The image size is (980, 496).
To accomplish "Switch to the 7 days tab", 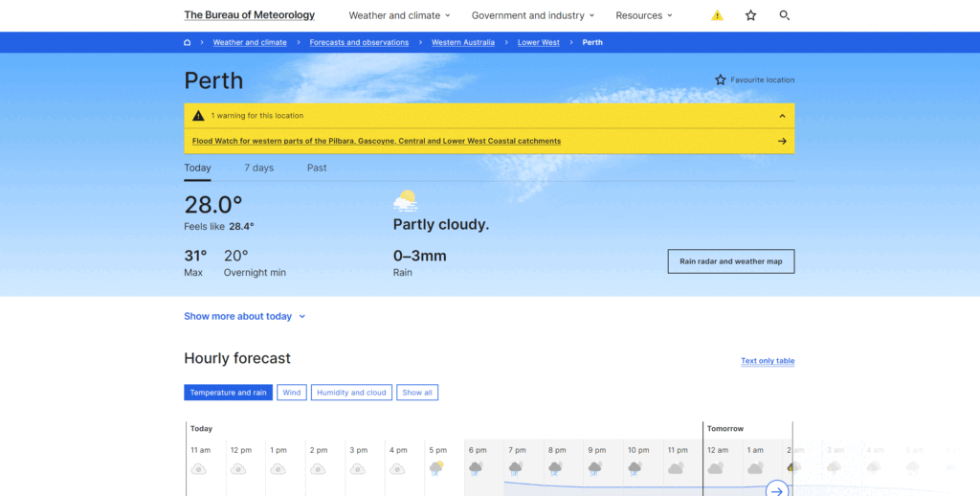I will [258, 168].
